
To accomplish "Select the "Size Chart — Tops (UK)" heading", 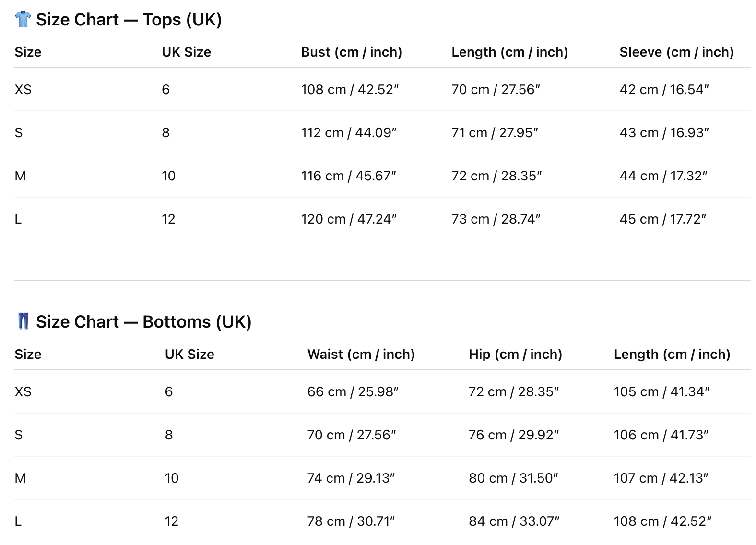I will (x=129, y=20).
